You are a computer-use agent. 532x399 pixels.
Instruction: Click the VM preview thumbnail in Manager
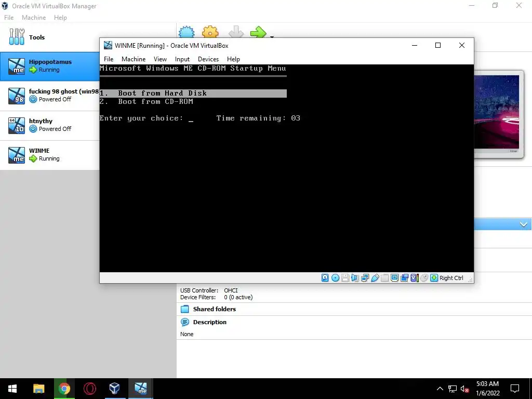pos(496,112)
